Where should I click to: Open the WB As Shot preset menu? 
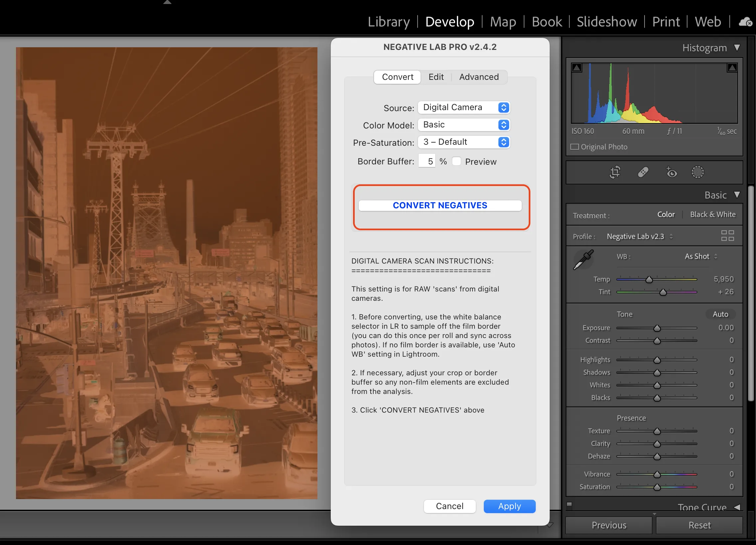[701, 256]
